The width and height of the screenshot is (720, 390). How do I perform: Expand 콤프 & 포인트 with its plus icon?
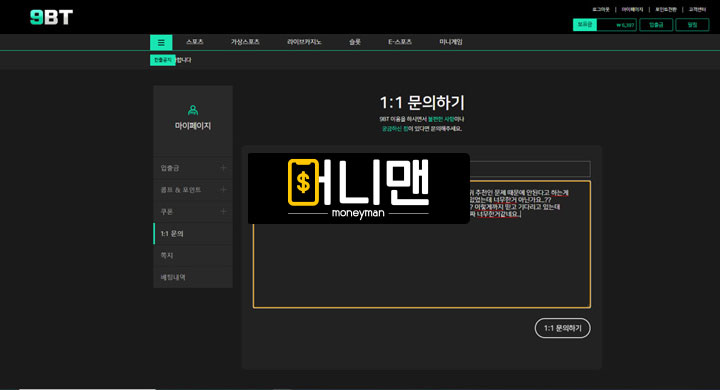[x=223, y=189]
